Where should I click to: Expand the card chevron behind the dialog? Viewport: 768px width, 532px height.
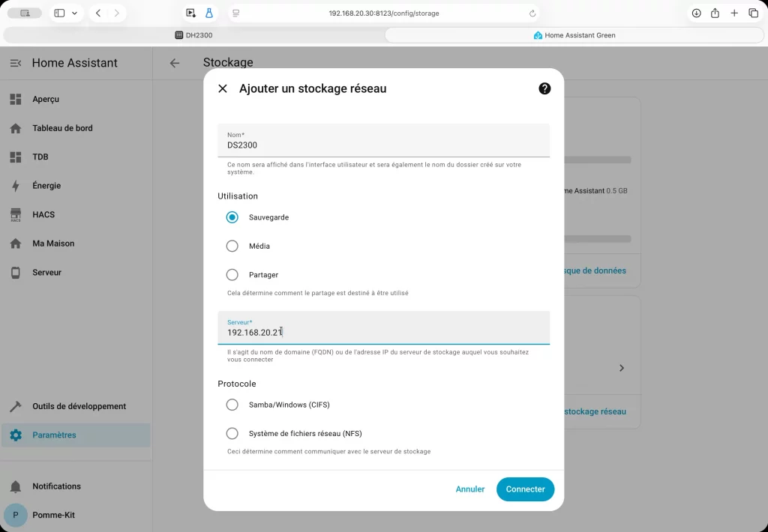pos(621,367)
